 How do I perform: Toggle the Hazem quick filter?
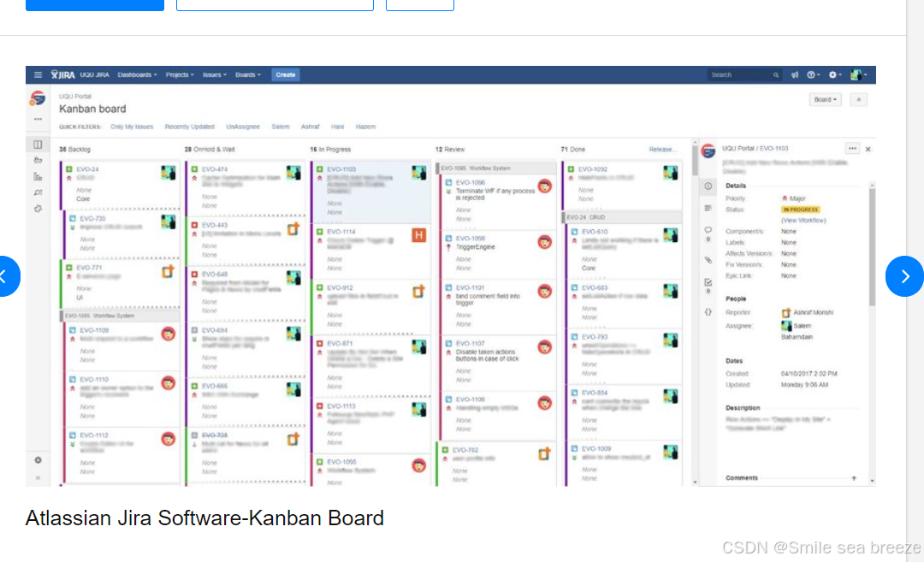[365, 127]
